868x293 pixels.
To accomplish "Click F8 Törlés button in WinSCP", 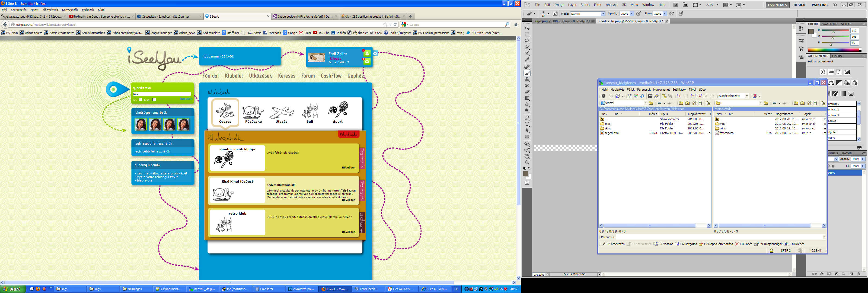I will click(x=743, y=244).
